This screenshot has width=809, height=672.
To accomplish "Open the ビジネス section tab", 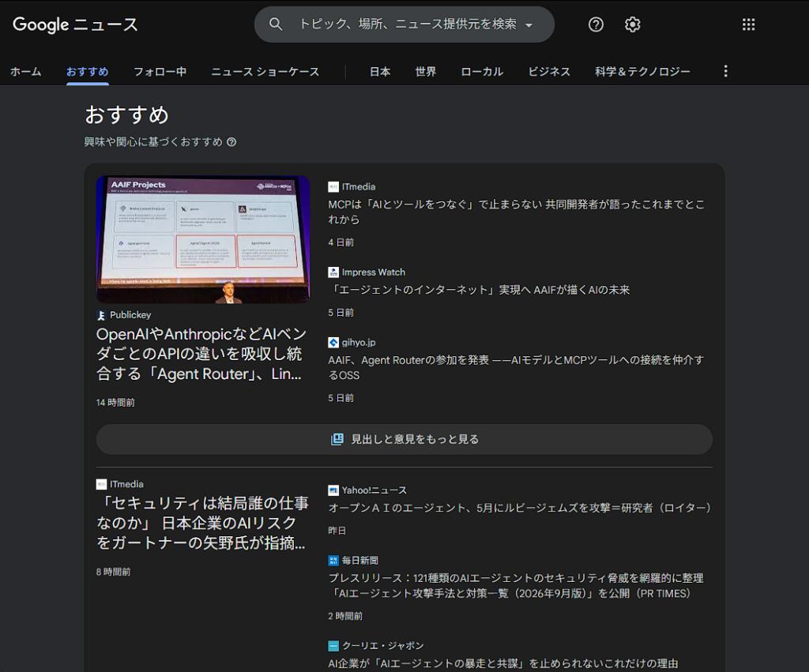I will click(549, 71).
